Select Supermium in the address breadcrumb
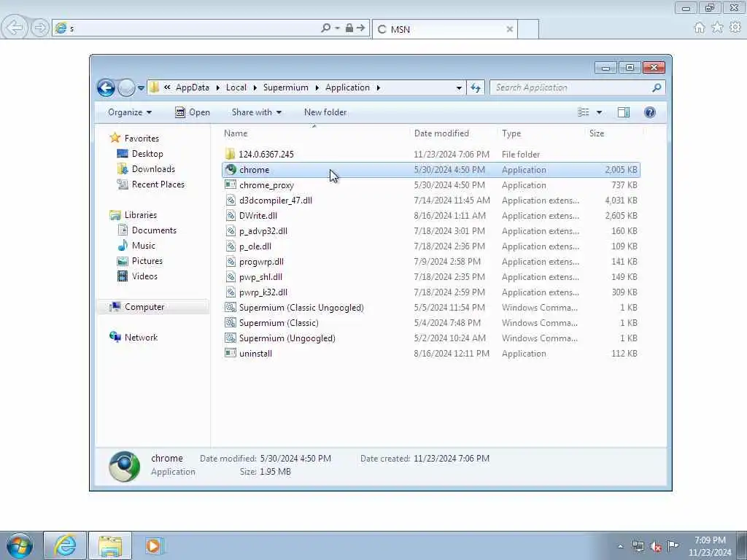This screenshot has height=560, width=747. [285, 87]
